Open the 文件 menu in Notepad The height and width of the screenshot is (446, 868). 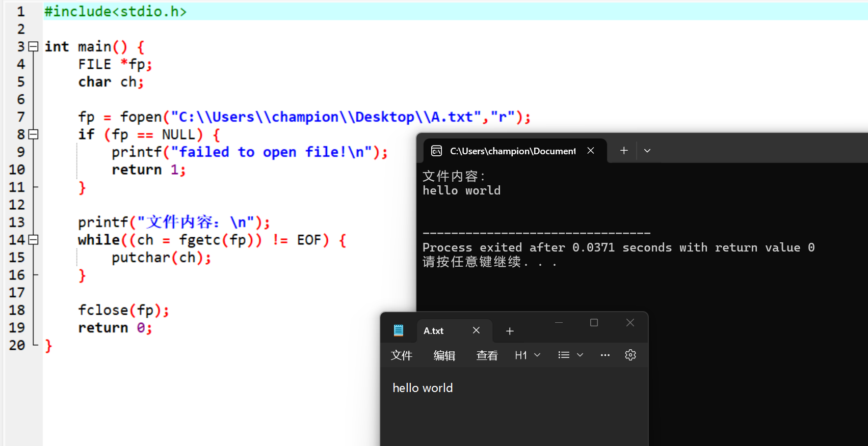tap(402, 355)
